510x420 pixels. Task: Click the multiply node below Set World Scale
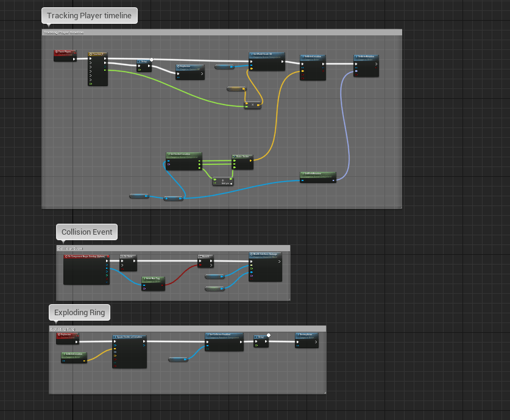point(252,105)
